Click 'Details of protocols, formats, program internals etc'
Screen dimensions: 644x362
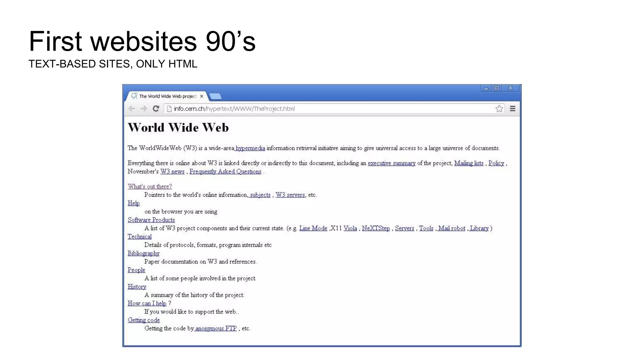pos(208,245)
